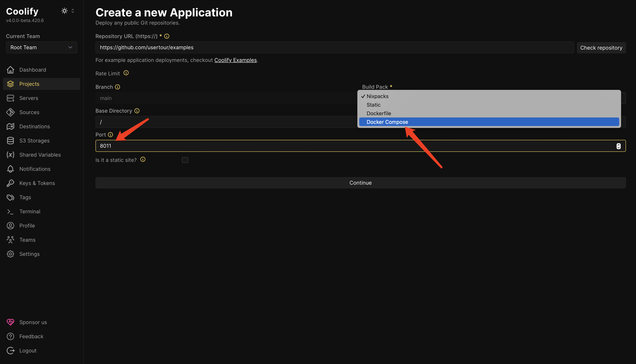Screen dimensions: 636x364
Task: Click the Sources git icon
Action: (10, 112)
